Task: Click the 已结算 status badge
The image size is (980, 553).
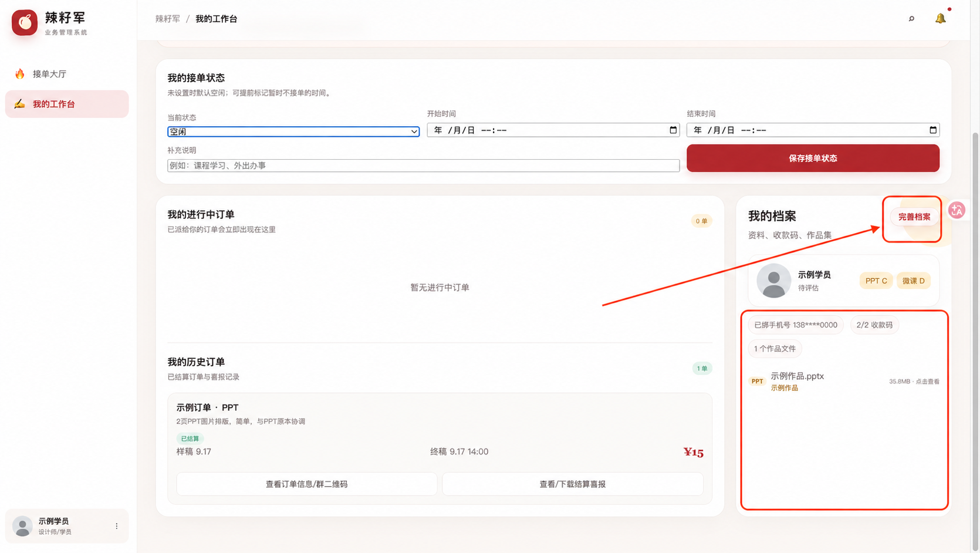Action: 190,439
